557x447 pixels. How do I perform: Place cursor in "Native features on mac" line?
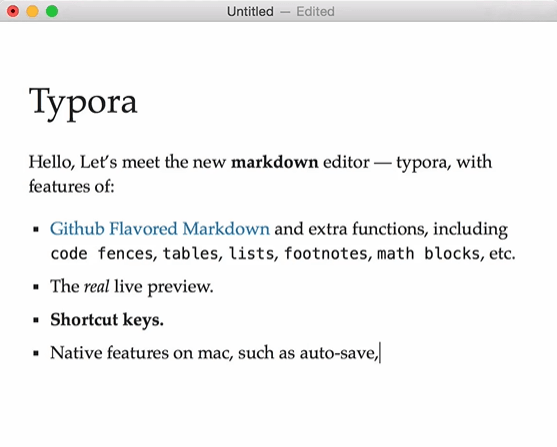tap(214, 353)
